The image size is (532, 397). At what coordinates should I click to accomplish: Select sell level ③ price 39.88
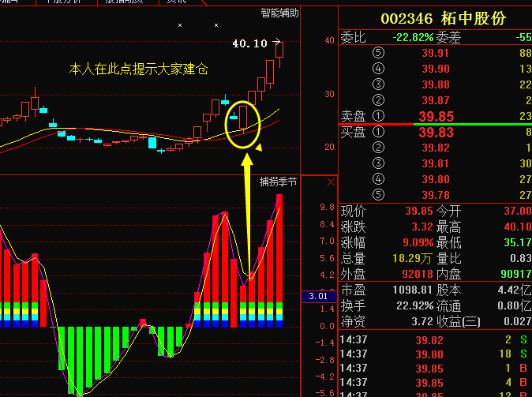[435, 84]
